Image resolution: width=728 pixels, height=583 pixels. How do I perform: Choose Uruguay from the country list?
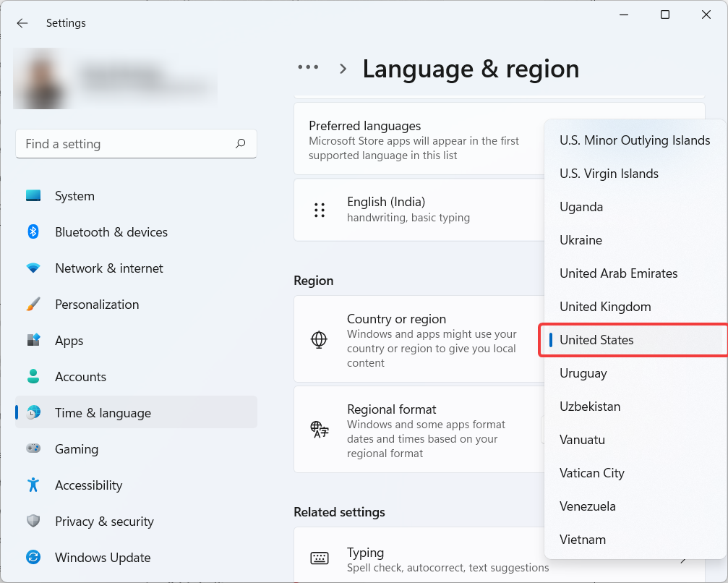635,373
